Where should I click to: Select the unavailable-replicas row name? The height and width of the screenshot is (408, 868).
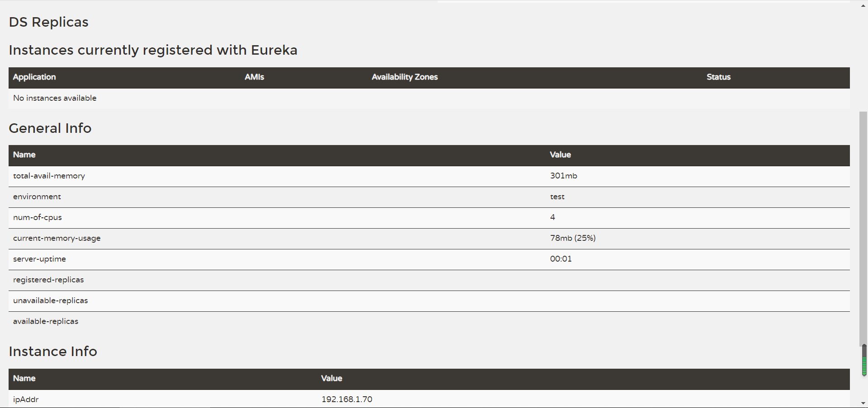(x=50, y=301)
